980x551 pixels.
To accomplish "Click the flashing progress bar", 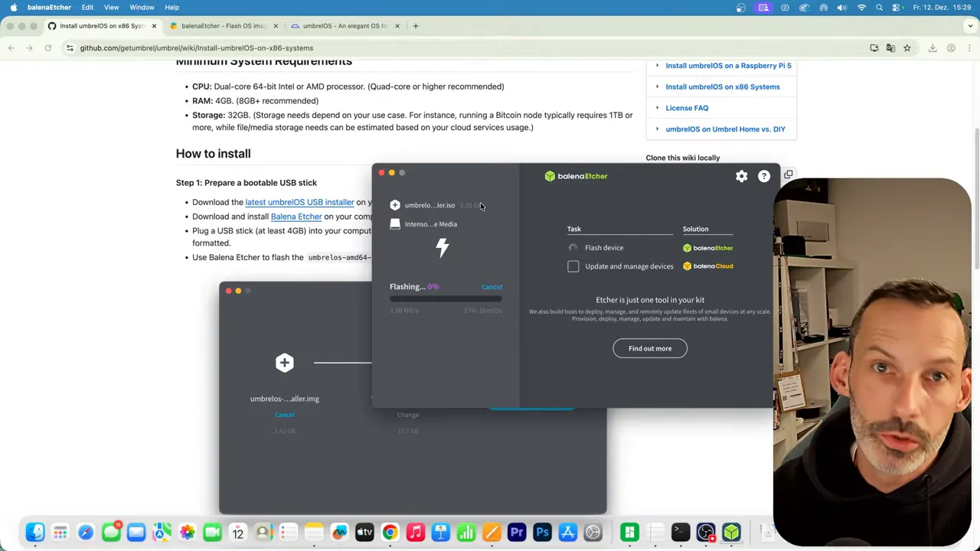I will [x=444, y=298].
